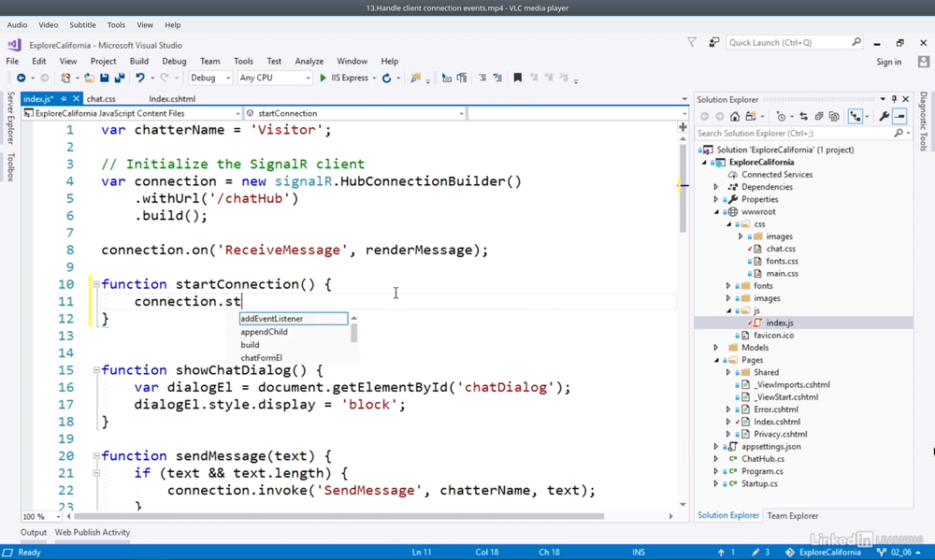This screenshot has width=935, height=560.
Task: Toggle the pin on index.js tab
Action: point(64,99)
